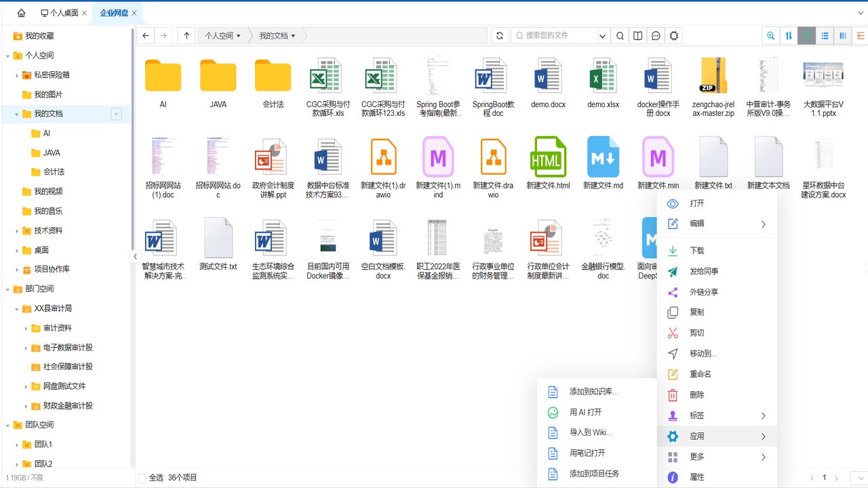Select 外链分享 in the context menu

[717, 292]
